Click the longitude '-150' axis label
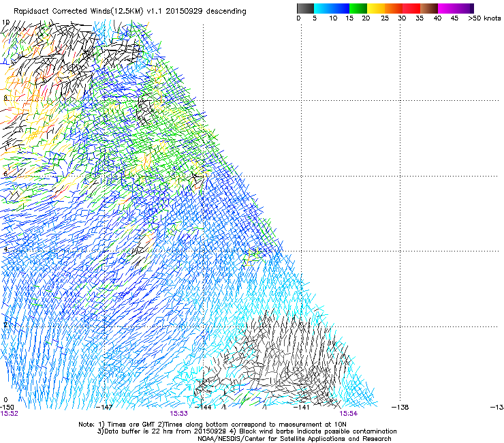Screen dimensions: 504x443 pyautogui.click(x=7, y=408)
